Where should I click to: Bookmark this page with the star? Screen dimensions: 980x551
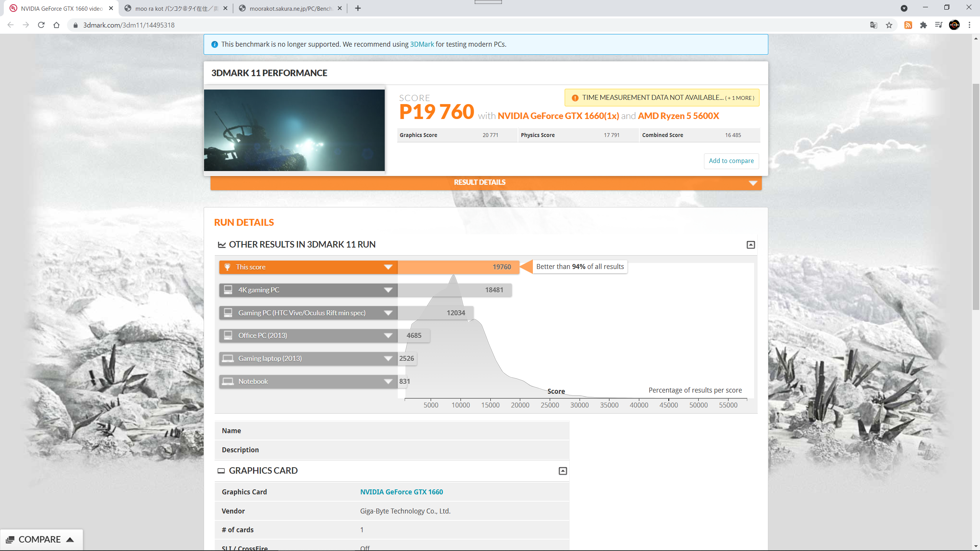pos(889,25)
